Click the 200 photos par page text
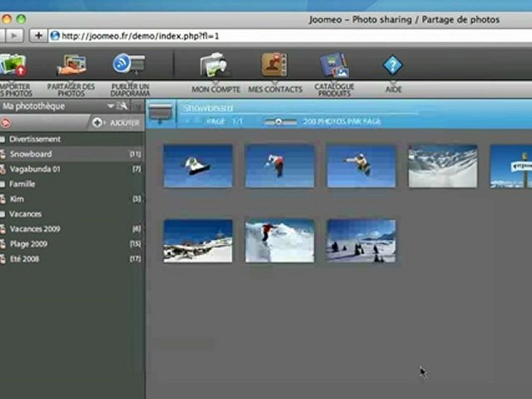Image resolution: width=532 pixels, height=399 pixels. (342, 121)
